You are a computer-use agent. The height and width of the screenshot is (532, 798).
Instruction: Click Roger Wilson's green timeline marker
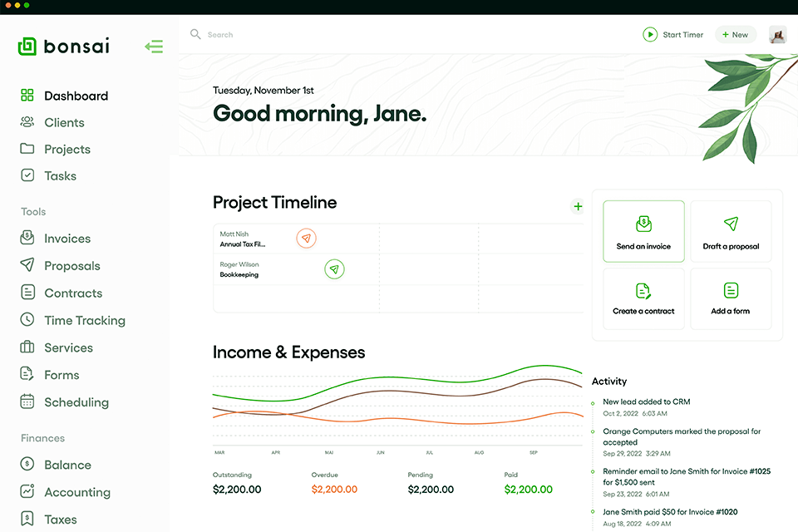334,269
